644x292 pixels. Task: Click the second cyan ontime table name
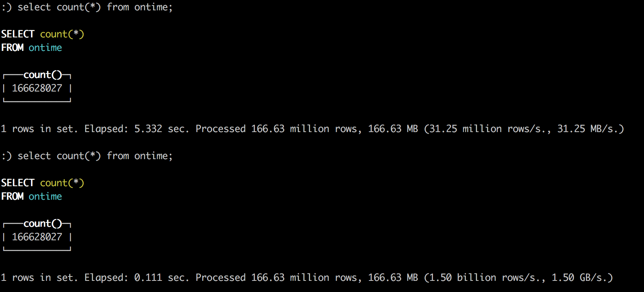pyautogui.click(x=45, y=197)
